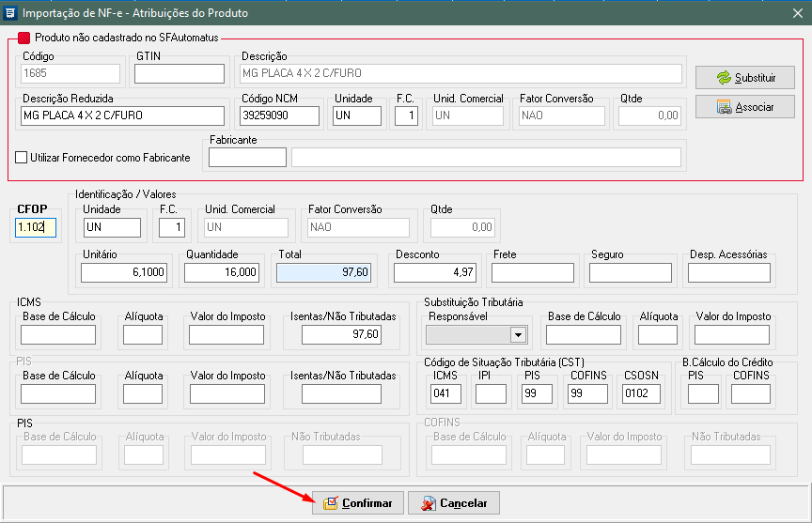Click the ICMS Isentas/Não Tributadas field
Screen dimensions: 812x523
point(341,334)
